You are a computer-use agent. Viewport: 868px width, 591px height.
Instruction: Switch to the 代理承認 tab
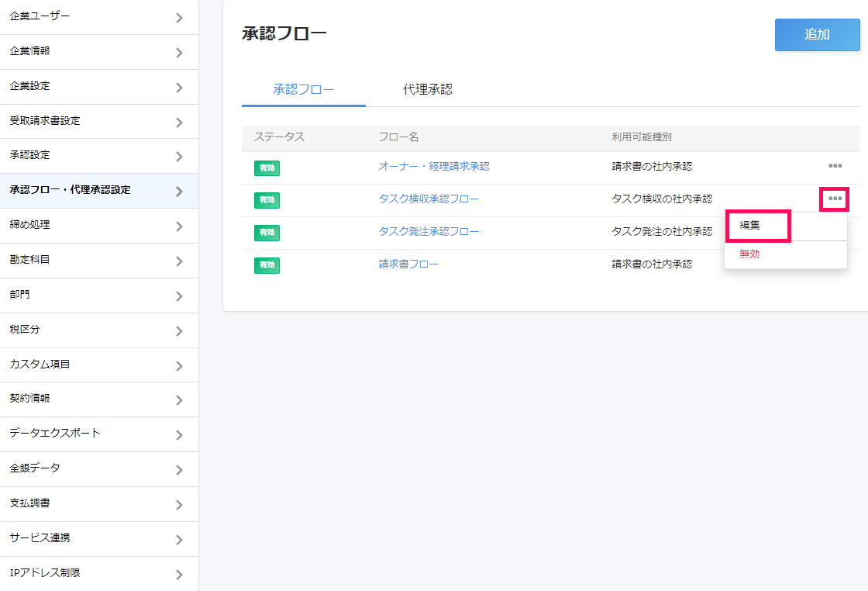[x=427, y=89]
